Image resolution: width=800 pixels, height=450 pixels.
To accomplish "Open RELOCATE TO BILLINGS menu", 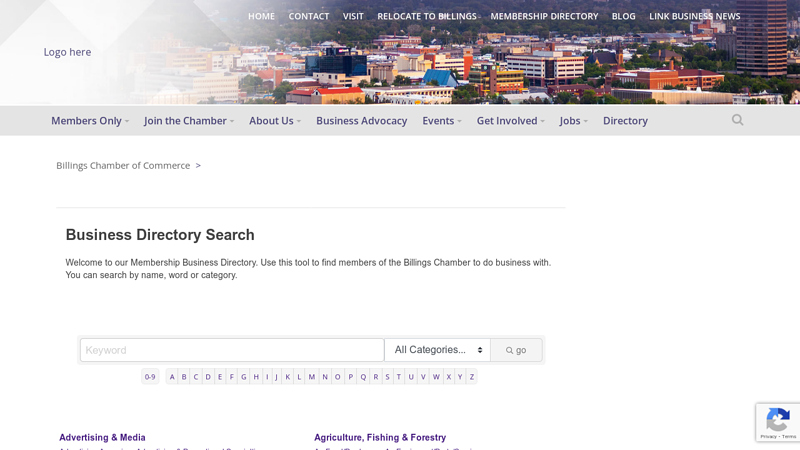I will [427, 16].
